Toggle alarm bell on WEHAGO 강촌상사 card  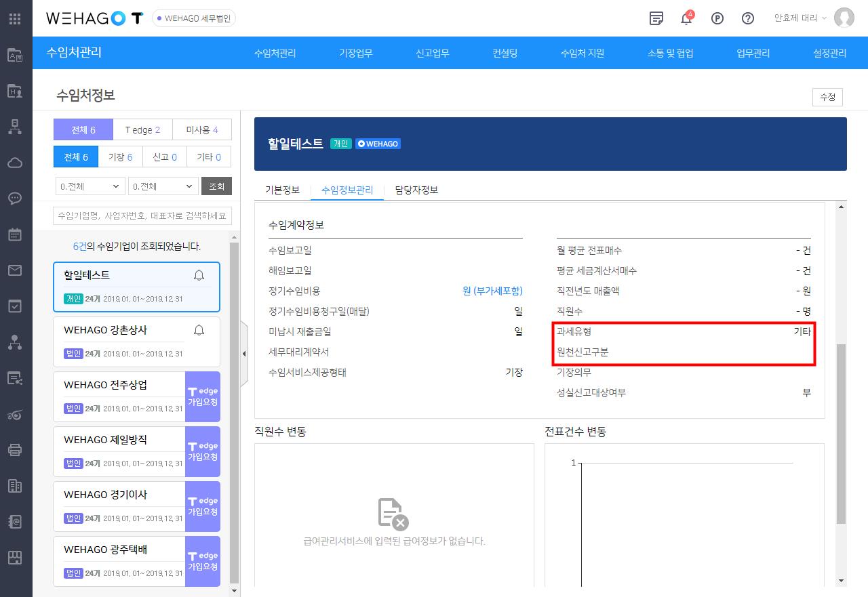199,330
